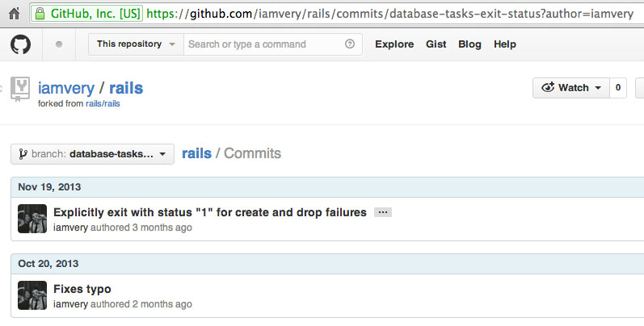This screenshot has width=644, height=326.
Task: Click the gray notifications dot indicator
Action: (x=59, y=44)
